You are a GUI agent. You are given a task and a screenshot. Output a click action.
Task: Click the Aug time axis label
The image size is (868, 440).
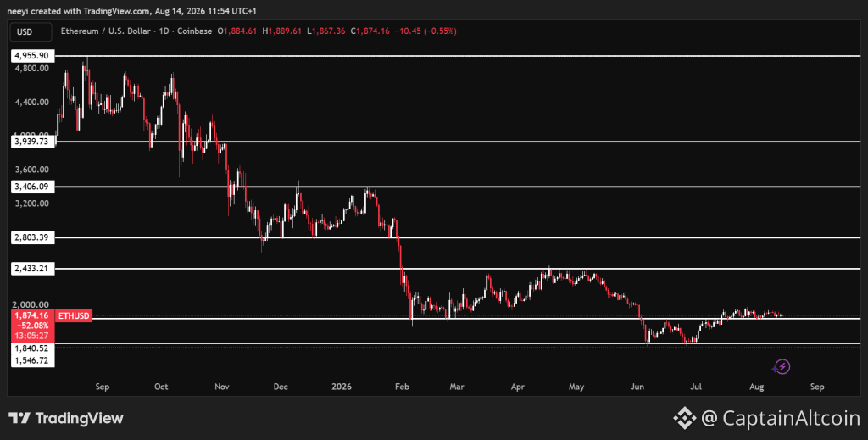[x=757, y=387]
